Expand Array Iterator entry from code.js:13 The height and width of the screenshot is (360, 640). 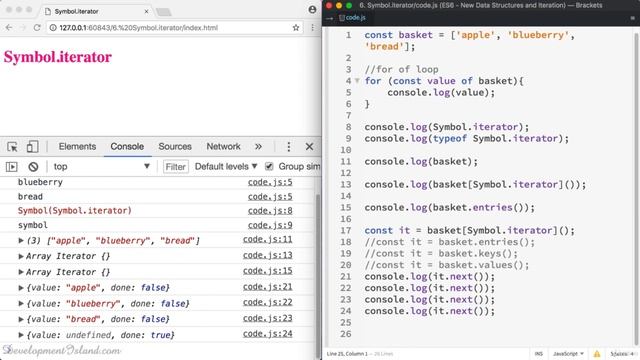coord(21,256)
